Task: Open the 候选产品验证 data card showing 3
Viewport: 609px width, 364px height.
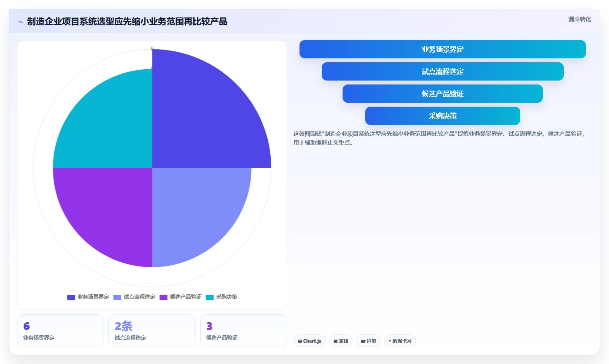Action: point(244,330)
